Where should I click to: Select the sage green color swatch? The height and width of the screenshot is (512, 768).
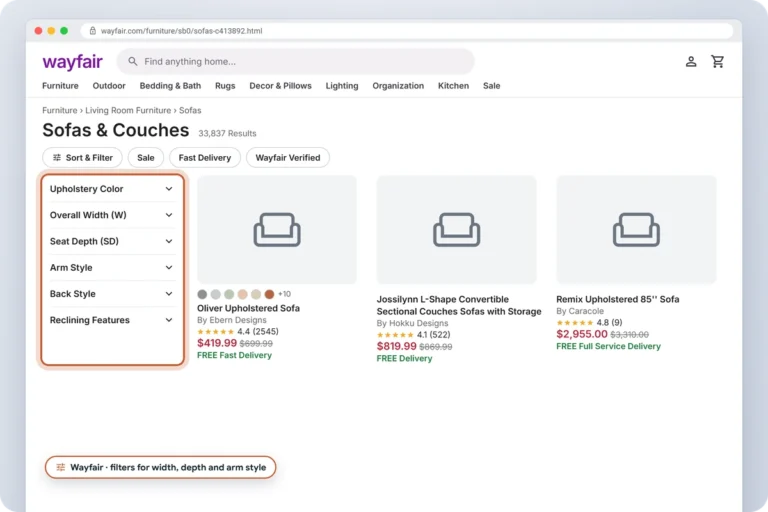229,294
